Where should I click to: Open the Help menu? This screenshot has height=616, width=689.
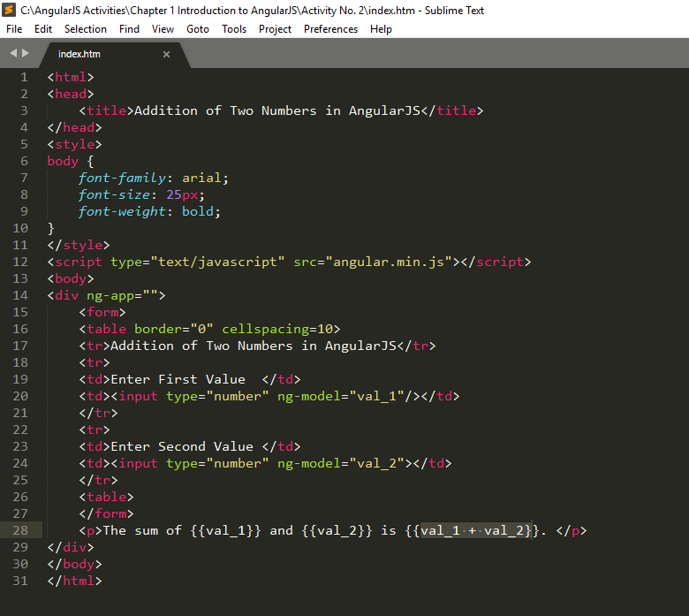(381, 29)
